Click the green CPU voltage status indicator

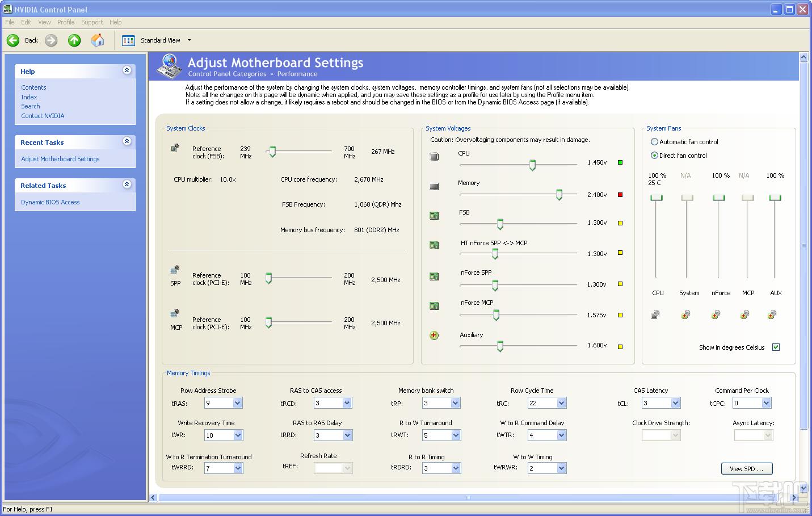coord(620,162)
